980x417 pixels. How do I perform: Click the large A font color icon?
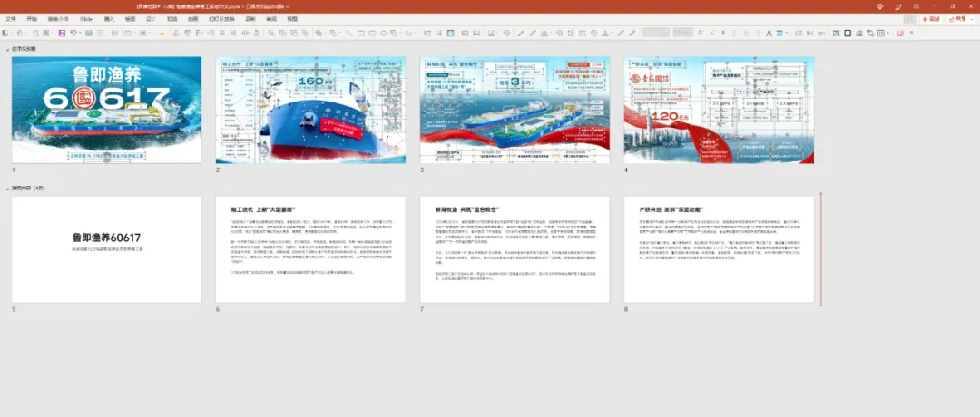coord(769,33)
